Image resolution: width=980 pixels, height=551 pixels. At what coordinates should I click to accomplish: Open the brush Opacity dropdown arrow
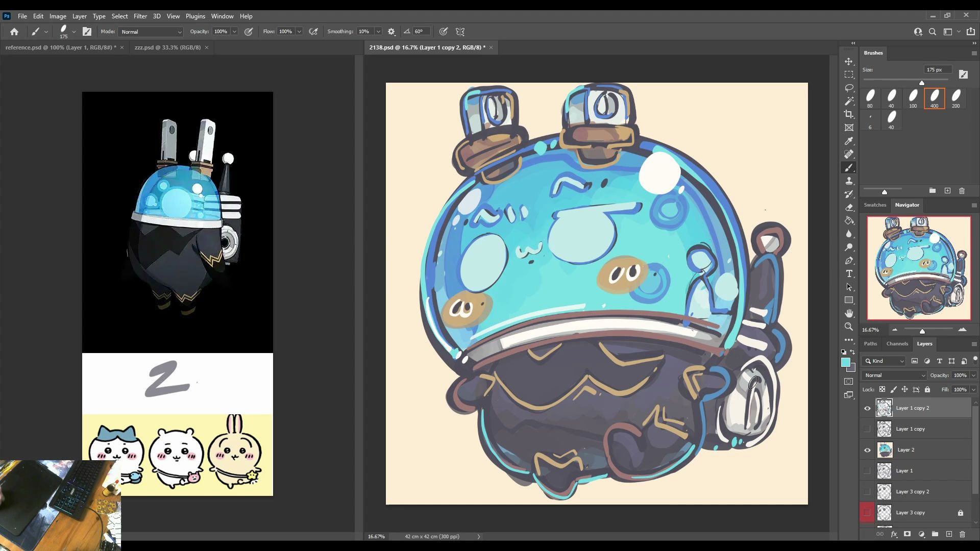coord(234,32)
